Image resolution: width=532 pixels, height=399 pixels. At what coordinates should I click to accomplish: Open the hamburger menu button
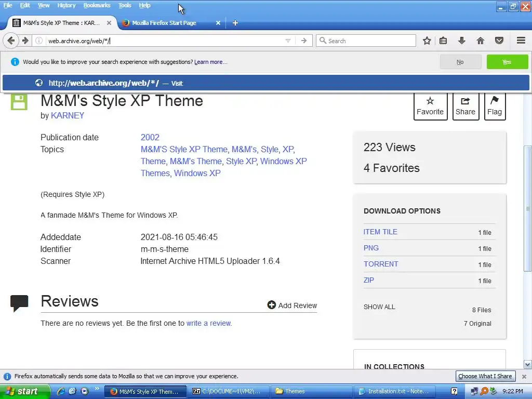[521, 41]
